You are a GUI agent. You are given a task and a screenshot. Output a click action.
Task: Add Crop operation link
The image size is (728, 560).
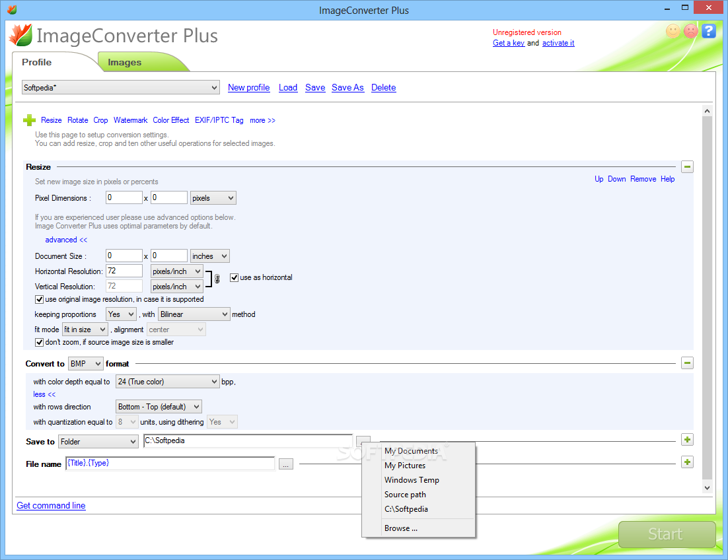[x=100, y=120]
